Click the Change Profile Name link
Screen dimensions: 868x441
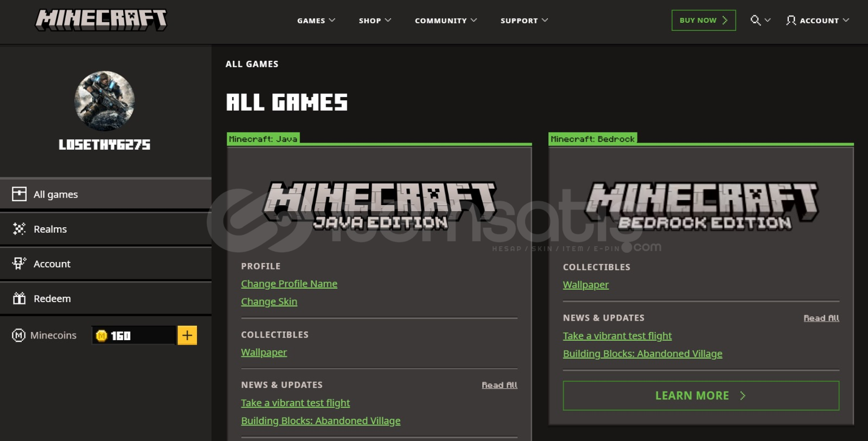tap(289, 284)
